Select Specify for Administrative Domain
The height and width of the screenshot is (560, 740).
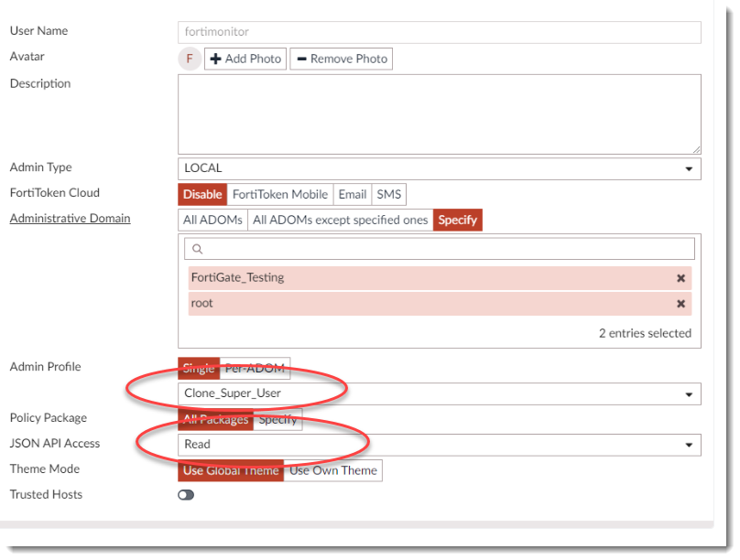click(457, 220)
